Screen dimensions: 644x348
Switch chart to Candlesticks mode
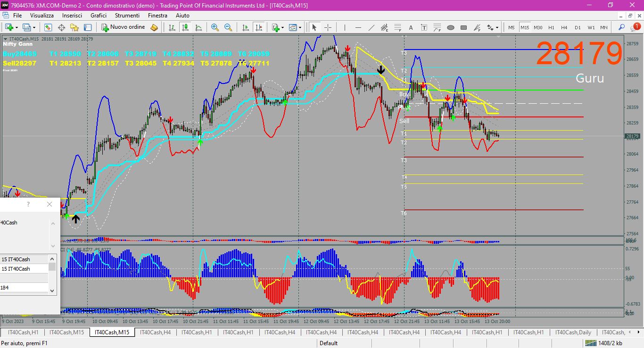(185, 27)
